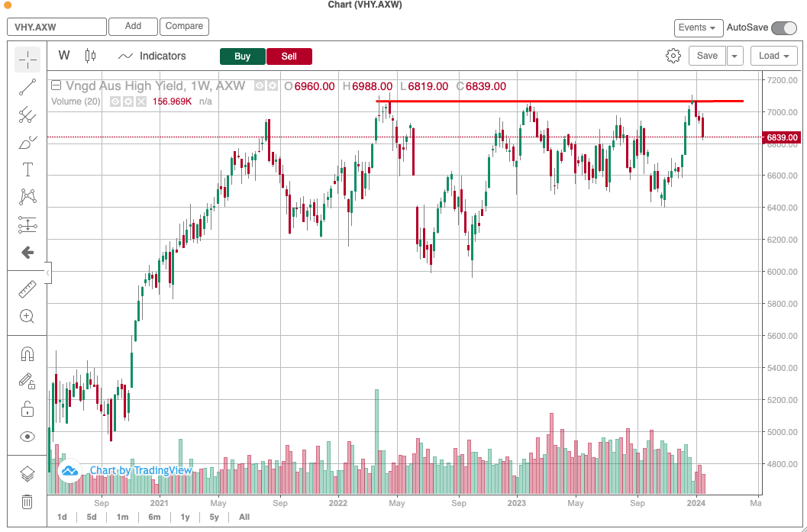Collapse the drawing toolbar side handle

pos(47,272)
